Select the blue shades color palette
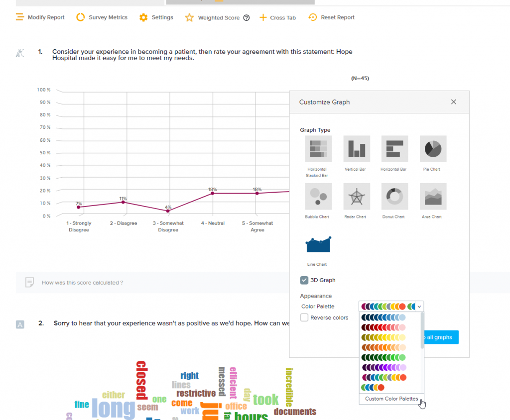 pos(383,317)
